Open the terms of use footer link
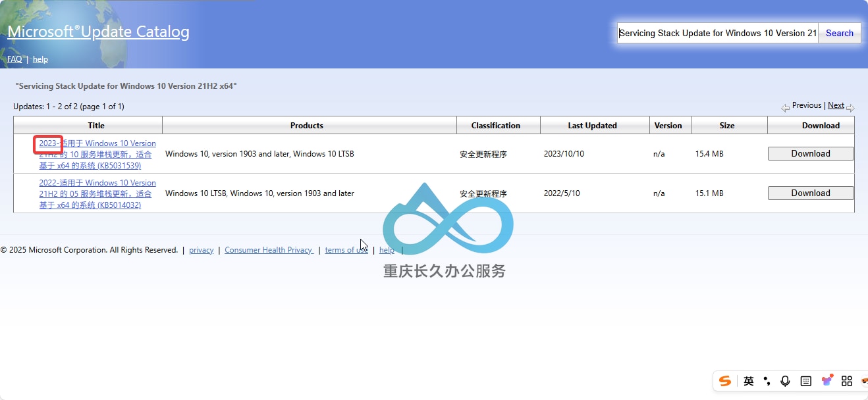 click(x=346, y=250)
